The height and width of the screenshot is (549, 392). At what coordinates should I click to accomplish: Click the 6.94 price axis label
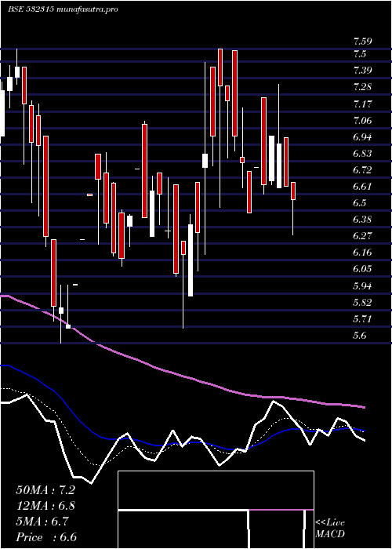pos(362,137)
